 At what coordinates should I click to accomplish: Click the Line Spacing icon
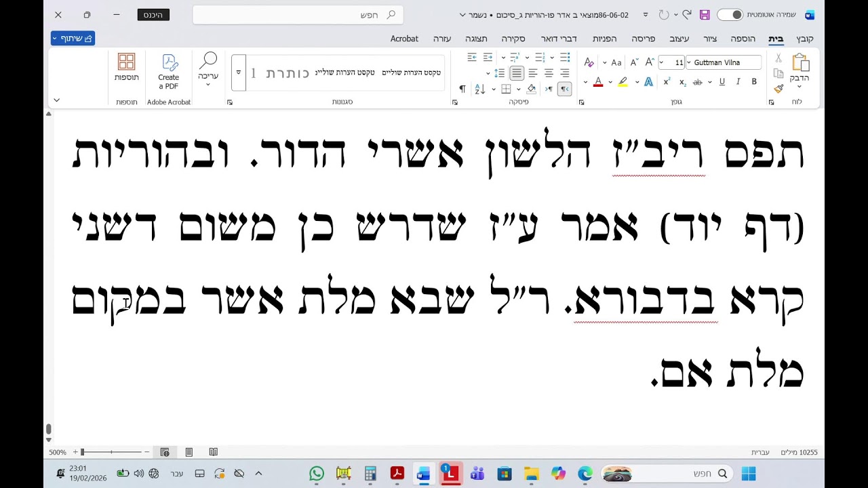pos(500,73)
